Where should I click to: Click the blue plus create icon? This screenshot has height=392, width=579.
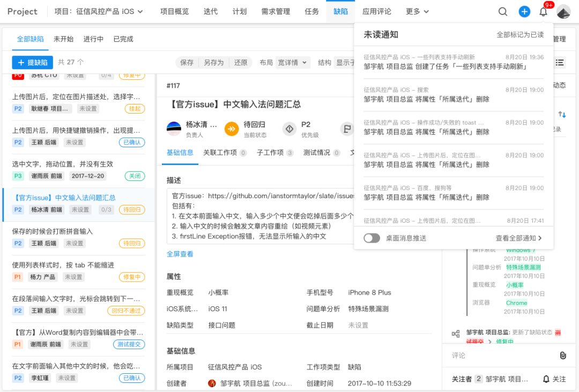524,12
